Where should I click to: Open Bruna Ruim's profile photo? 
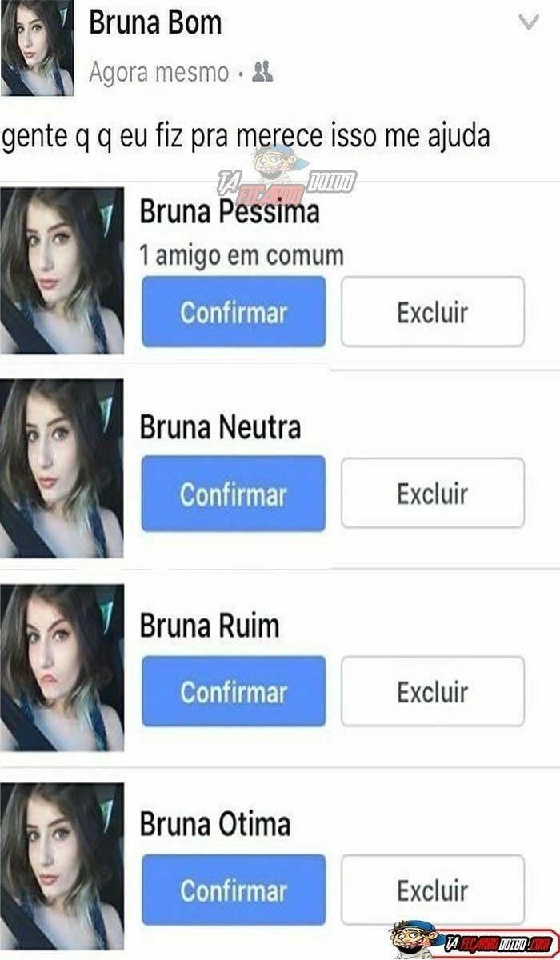click(x=62, y=668)
